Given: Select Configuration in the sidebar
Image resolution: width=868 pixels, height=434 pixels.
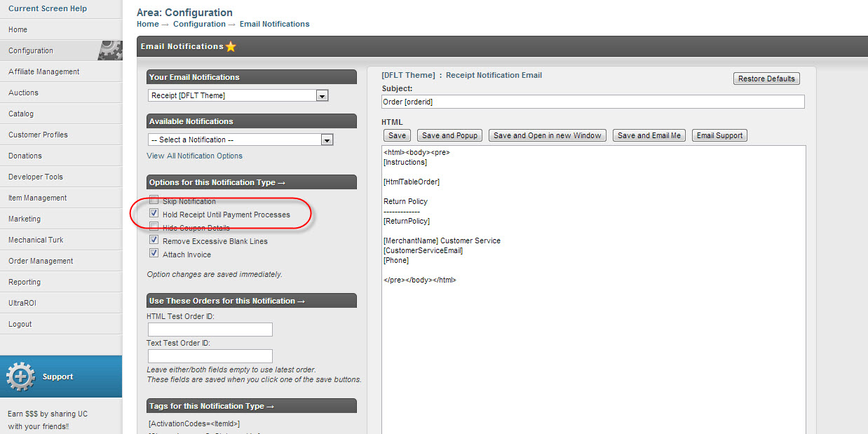Looking at the screenshot, I should pyautogui.click(x=61, y=50).
